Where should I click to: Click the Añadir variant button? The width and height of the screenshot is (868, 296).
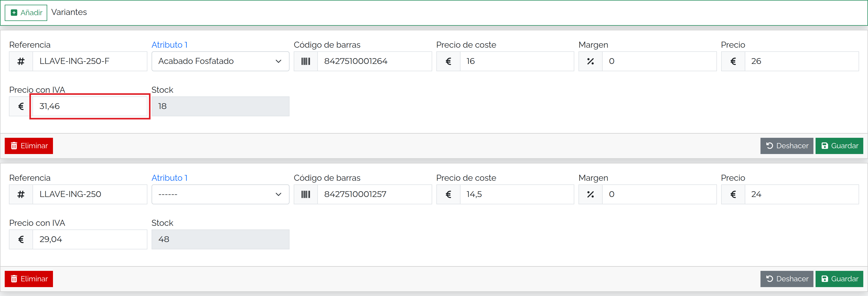[x=26, y=13]
